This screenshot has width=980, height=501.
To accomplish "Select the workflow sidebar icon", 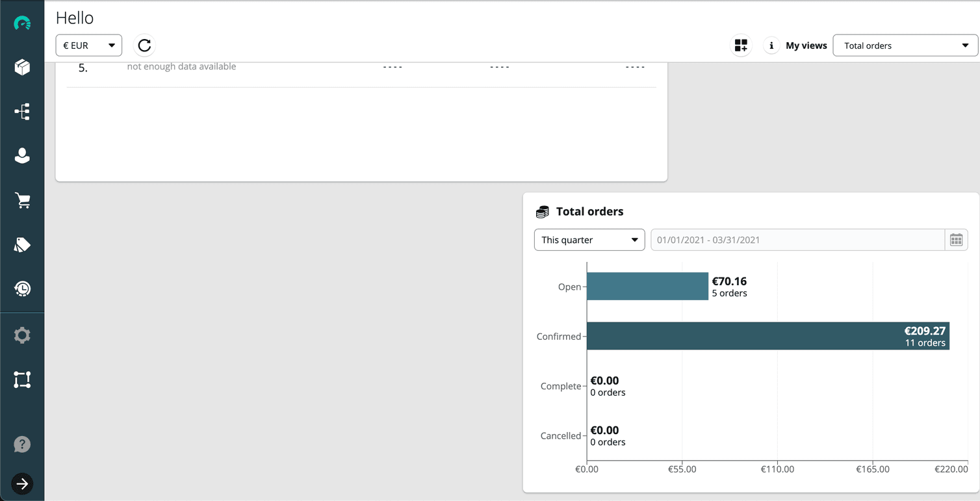I will tap(23, 111).
